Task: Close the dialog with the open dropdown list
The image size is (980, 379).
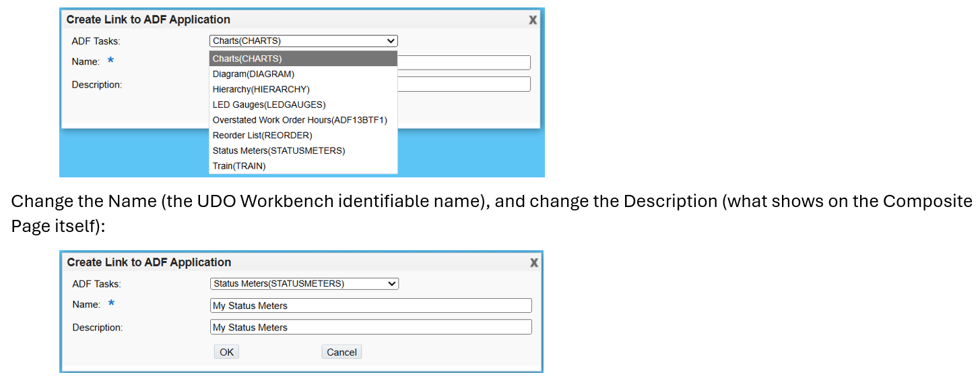Action: click(533, 20)
